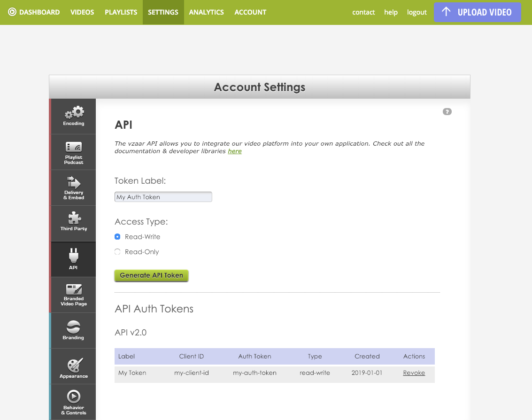
Task: Click the help link in header
Action: click(x=391, y=12)
